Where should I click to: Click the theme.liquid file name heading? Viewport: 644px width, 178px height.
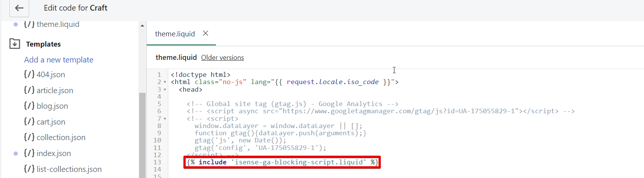coord(176,58)
